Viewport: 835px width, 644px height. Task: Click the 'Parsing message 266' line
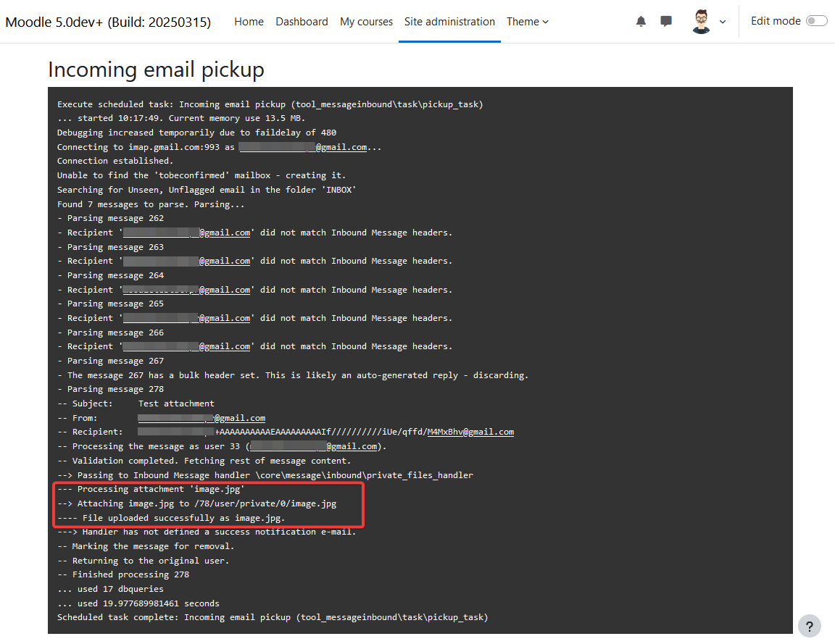coord(110,332)
